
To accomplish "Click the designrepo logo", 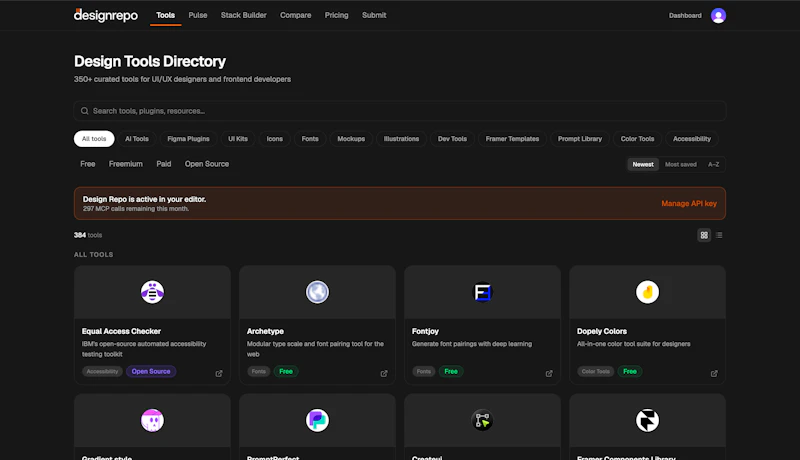I will [106, 15].
